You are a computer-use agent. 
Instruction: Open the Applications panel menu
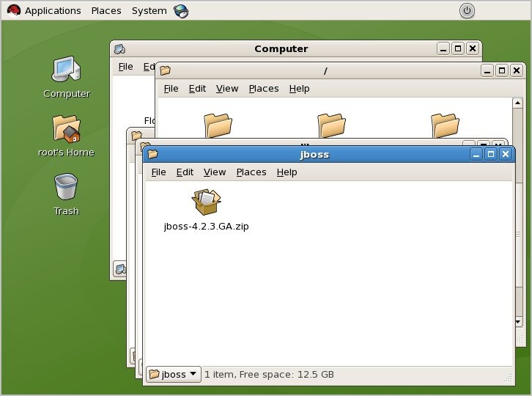(53, 10)
